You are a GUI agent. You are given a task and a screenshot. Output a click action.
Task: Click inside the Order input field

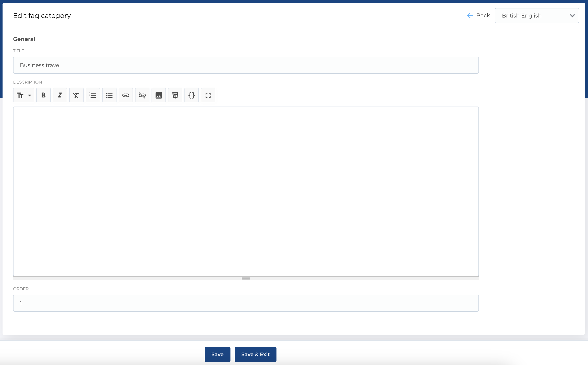point(246,303)
